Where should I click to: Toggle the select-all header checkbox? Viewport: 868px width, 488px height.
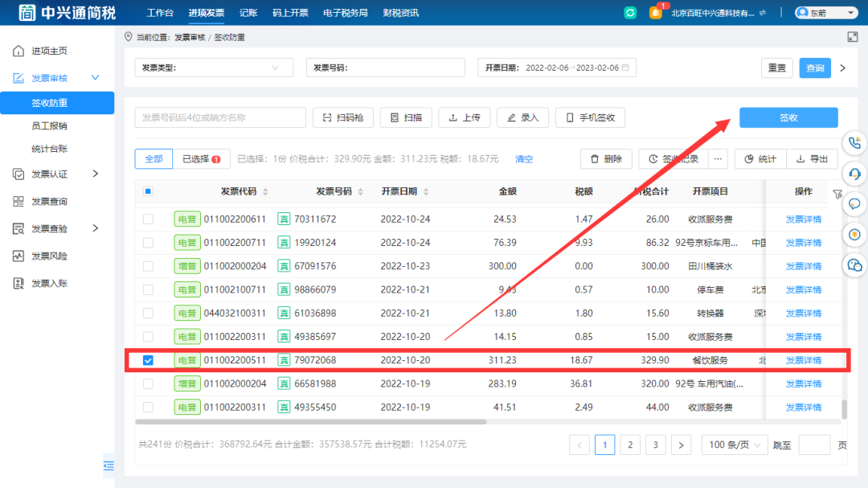pos(148,191)
